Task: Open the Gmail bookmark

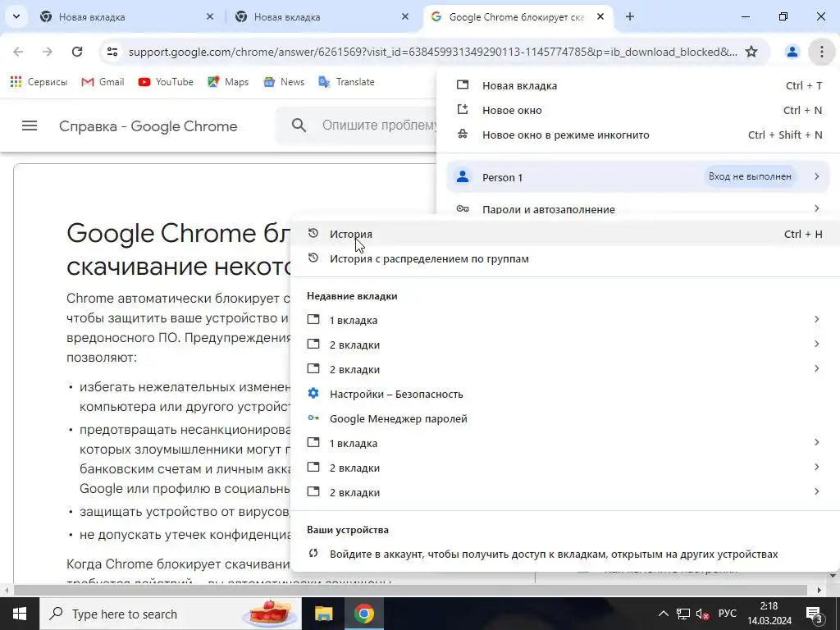Action: pos(103,82)
